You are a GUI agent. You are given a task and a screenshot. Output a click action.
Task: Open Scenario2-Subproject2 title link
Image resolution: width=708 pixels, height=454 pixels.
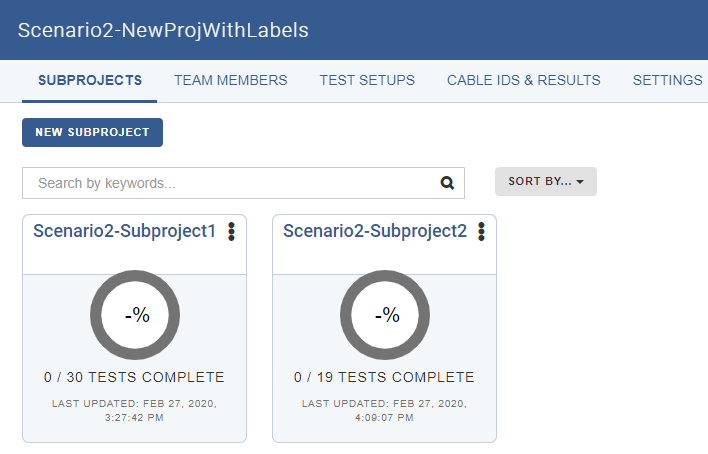tap(375, 231)
